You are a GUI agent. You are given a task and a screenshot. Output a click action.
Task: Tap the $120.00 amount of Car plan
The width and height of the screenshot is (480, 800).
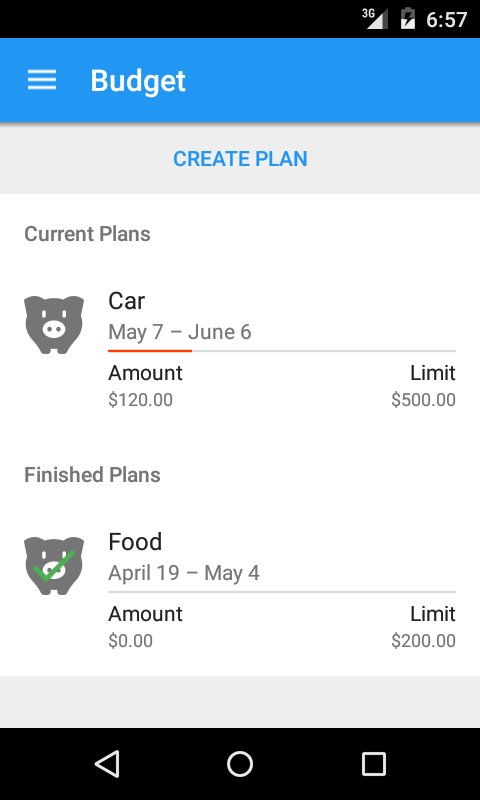[140, 400]
